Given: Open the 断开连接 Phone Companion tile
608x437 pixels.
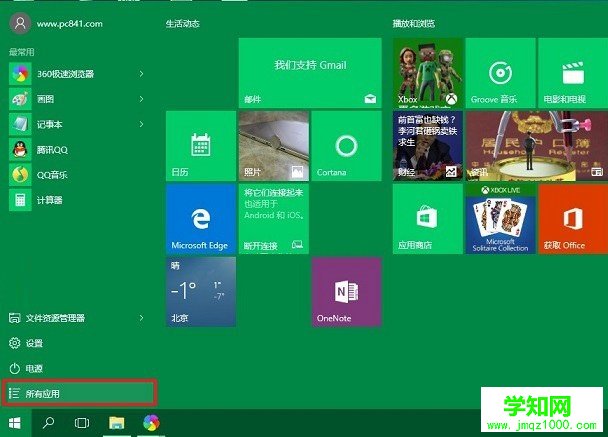Looking at the screenshot, I should pos(274,219).
